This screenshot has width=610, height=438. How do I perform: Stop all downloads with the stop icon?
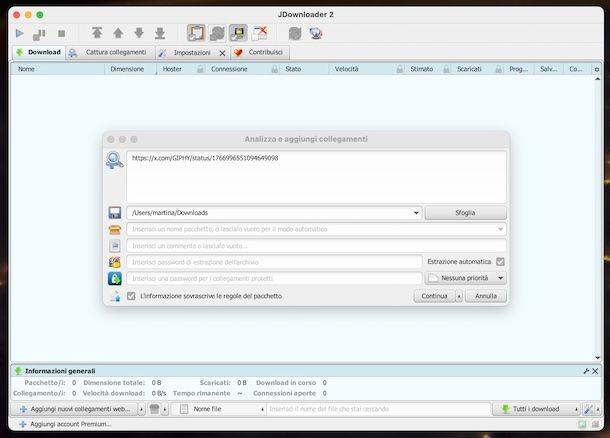click(61, 34)
